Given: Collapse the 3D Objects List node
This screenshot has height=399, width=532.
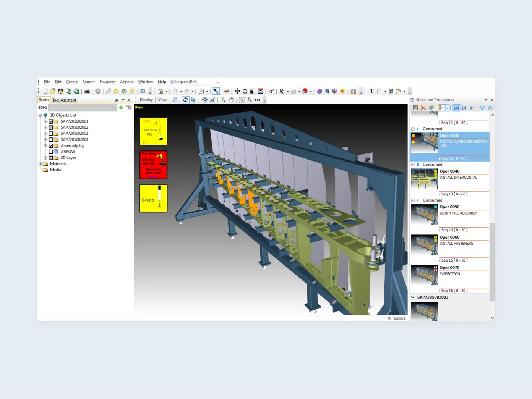Looking at the screenshot, I should 40,115.
